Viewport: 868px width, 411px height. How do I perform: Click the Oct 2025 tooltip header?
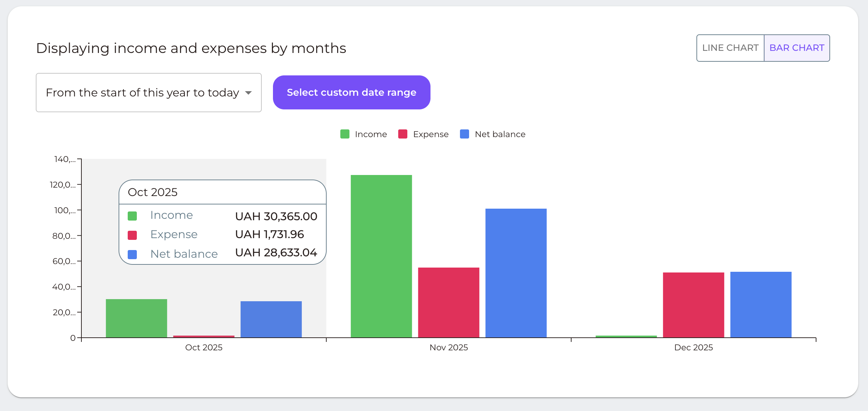pos(152,192)
